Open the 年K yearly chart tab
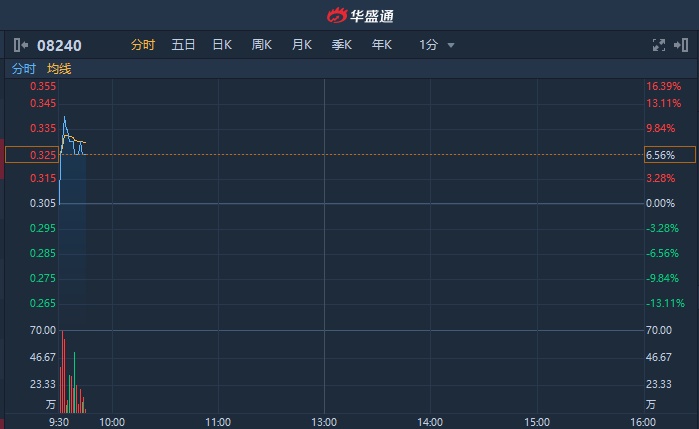Screen dimensions: 699x429 (x=382, y=45)
